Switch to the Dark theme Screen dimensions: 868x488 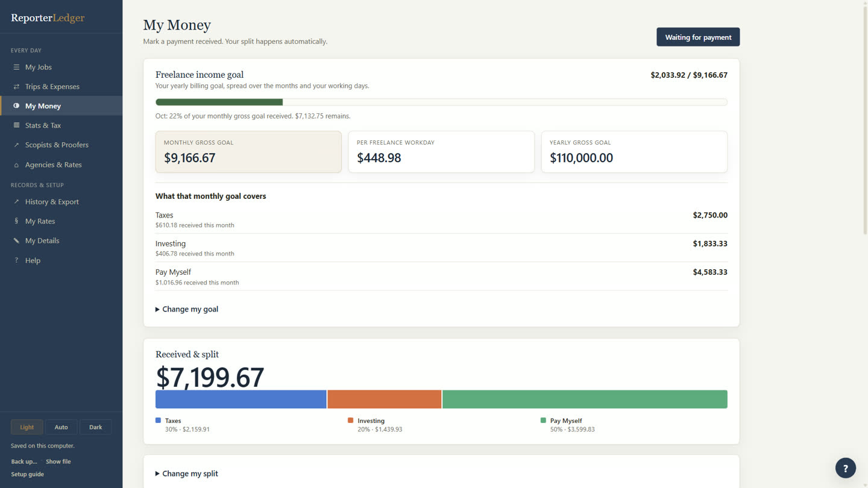(96, 427)
